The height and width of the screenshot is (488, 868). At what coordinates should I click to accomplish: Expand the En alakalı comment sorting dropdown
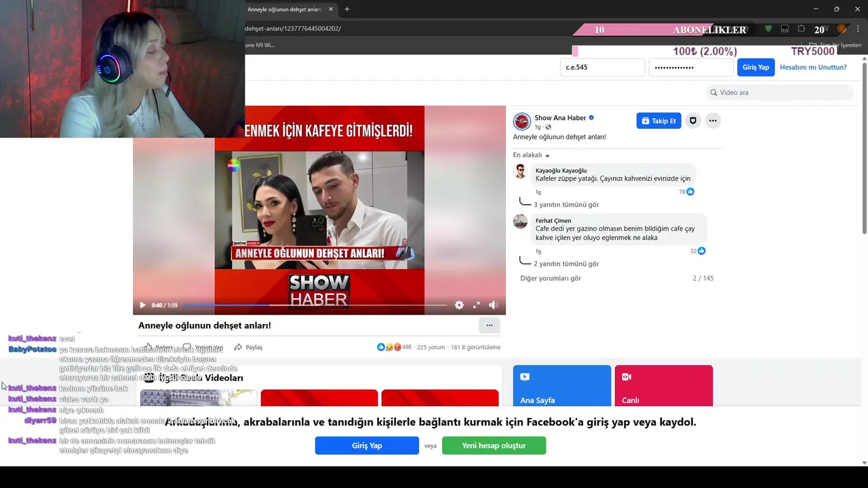coord(532,155)
